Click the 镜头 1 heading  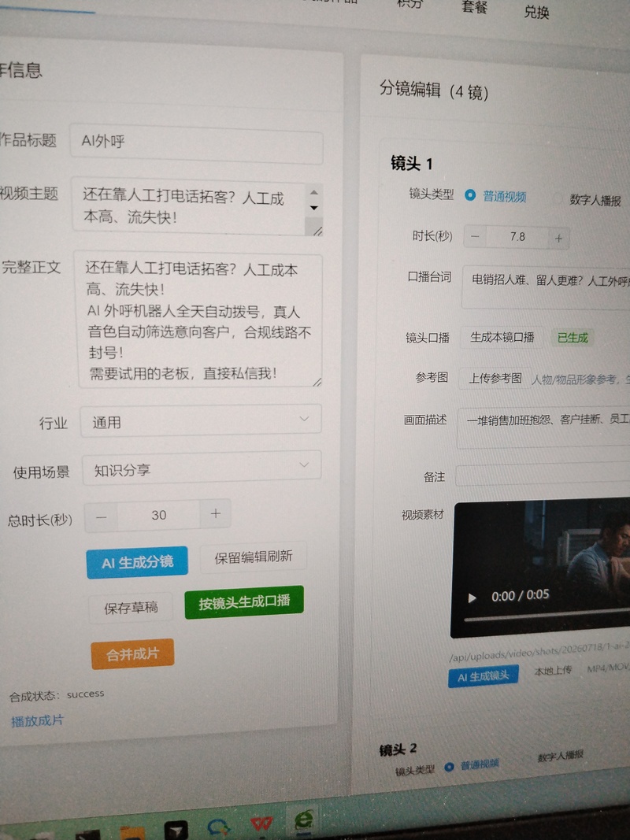[411, 164]
